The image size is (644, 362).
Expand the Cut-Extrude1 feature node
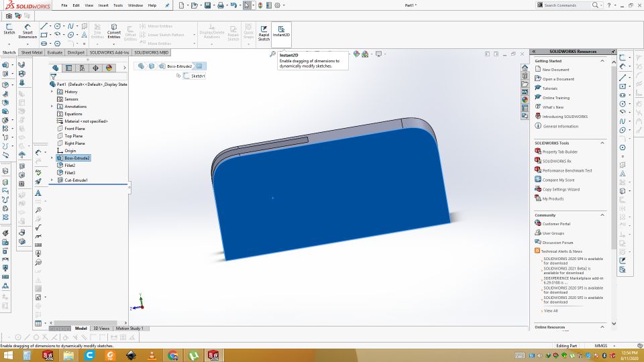[52, 180]
